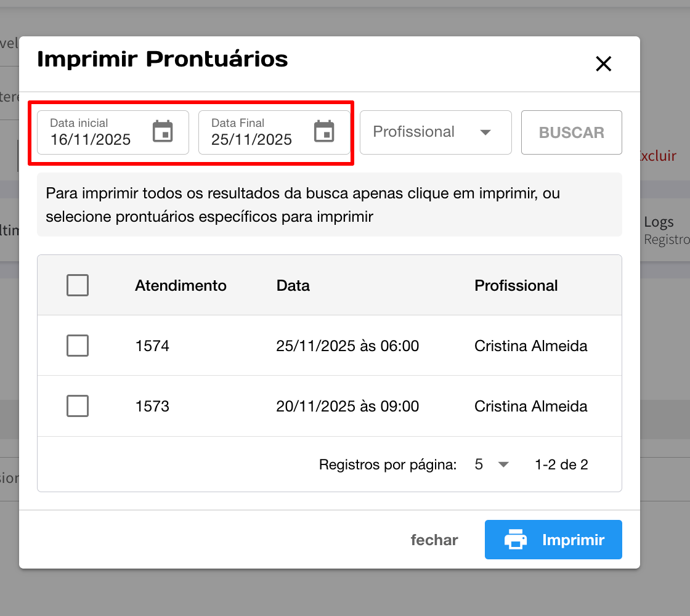Check the box for atendimento 1574
Viewport: 690px width, 616px height.
(x=78, y=346)
